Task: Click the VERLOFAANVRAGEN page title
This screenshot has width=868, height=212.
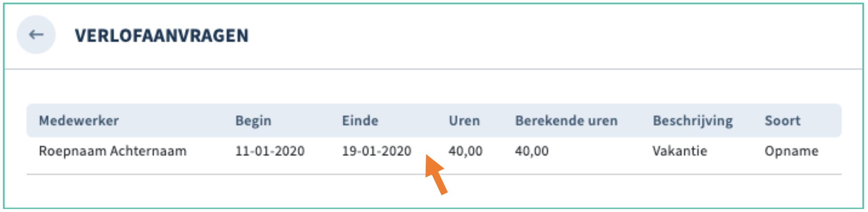Action: click(162, 36)
